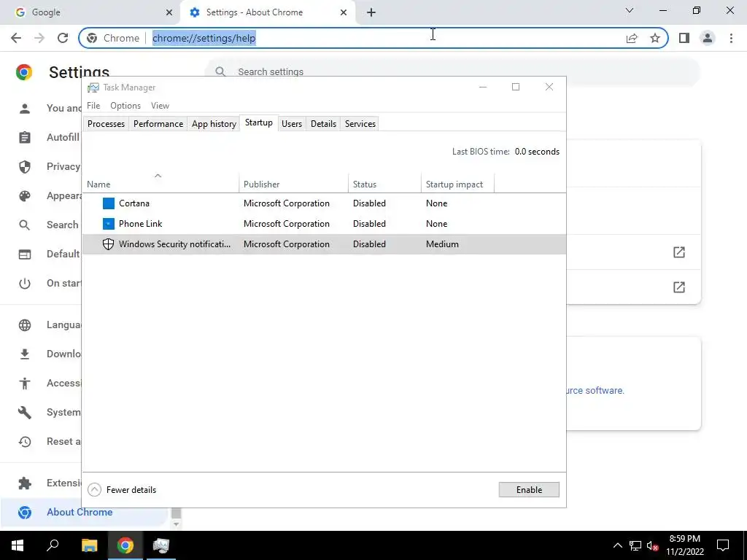Switch to the Details tab
747x560 pixels.
click(323, 124)
